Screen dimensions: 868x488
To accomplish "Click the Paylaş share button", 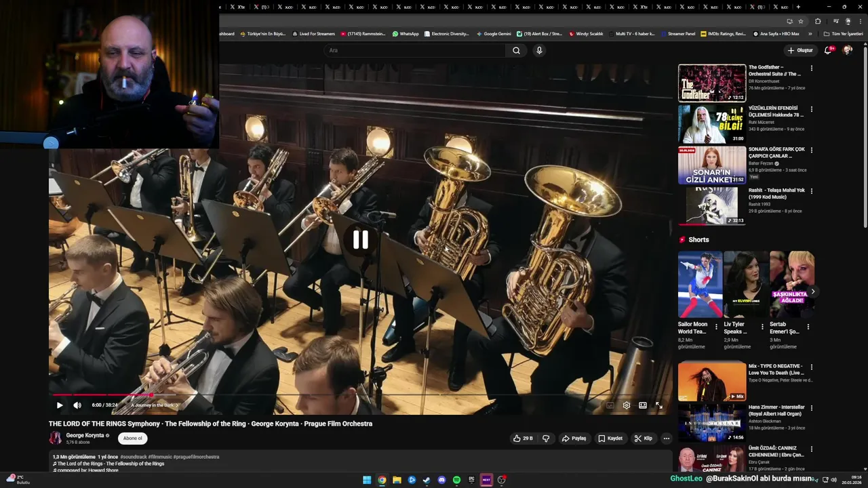I will pyautogui.click(x=574, y=439).
